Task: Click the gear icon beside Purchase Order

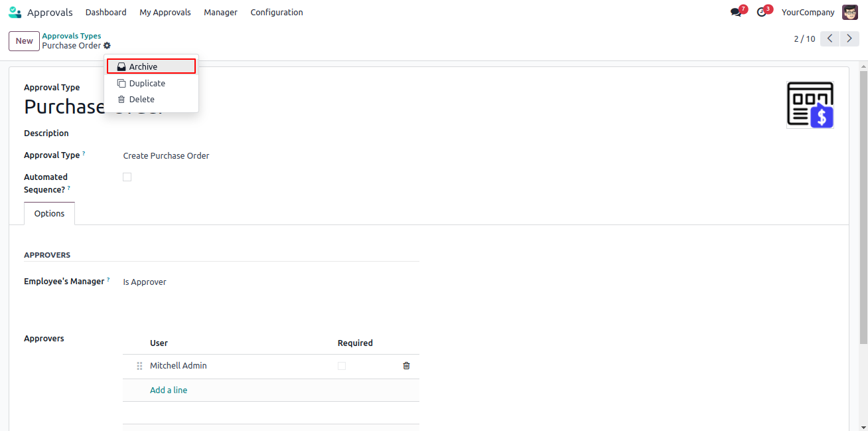Action: coord(107,46)
